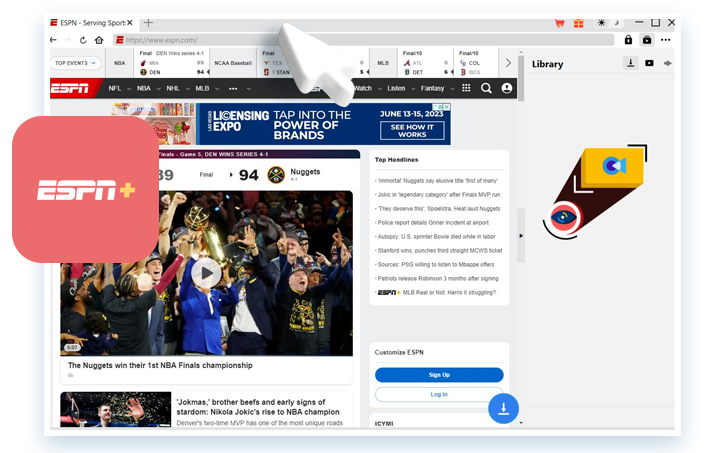713x453 pixels.
Task: Open the ESPN apps grid icon
Action: click(466, 88)
